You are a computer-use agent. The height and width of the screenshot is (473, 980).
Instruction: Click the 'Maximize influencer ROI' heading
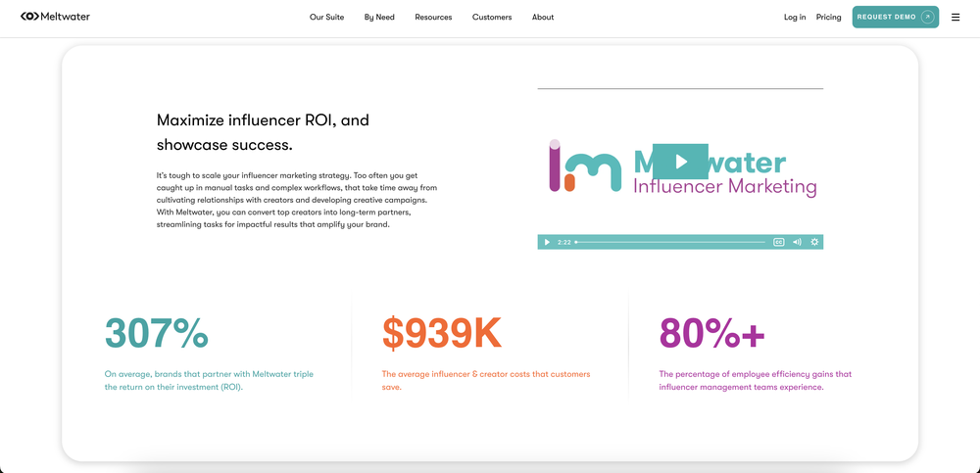click(x=263, y=132)
